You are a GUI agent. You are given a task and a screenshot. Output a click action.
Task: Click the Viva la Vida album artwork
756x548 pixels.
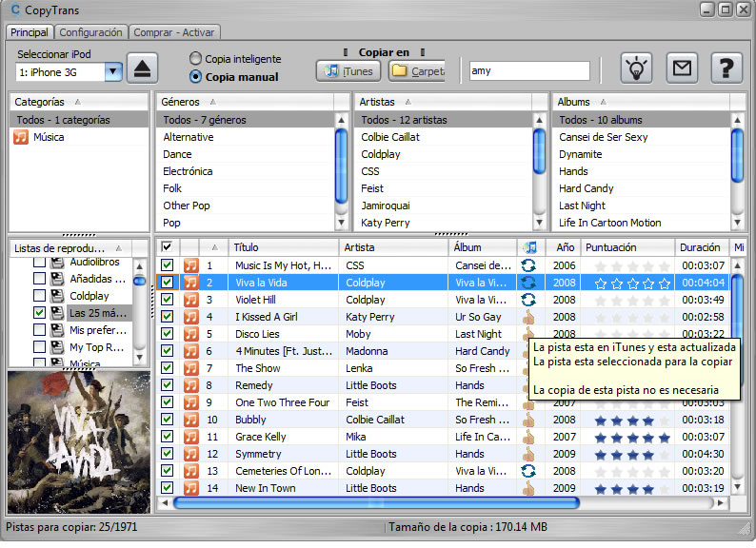79,442
